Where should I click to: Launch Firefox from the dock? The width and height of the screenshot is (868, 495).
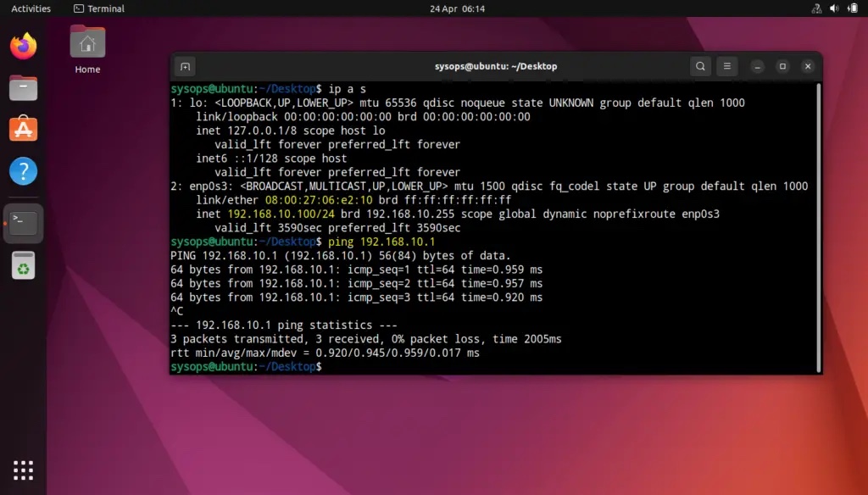[24, 46]
